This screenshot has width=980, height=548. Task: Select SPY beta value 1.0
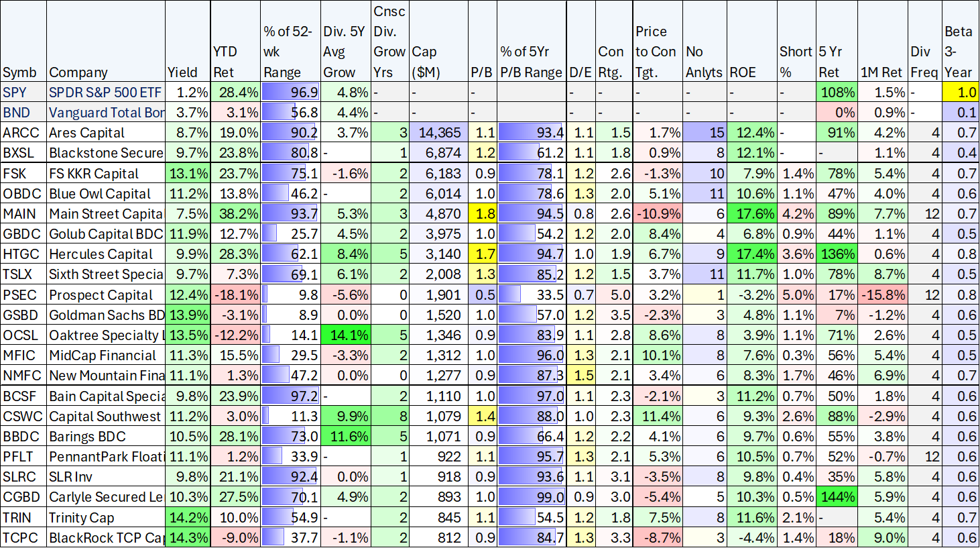[961, 92]
